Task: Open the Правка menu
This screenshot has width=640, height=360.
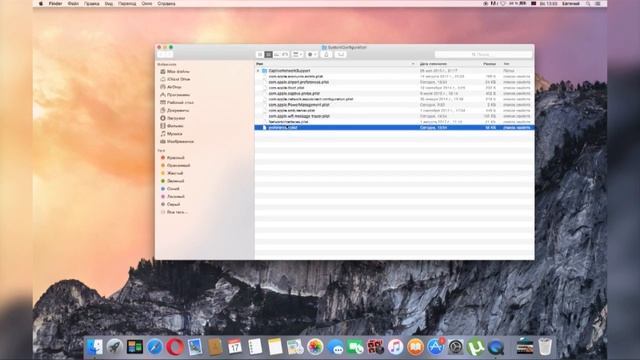Action: click(x=91, y=4)
